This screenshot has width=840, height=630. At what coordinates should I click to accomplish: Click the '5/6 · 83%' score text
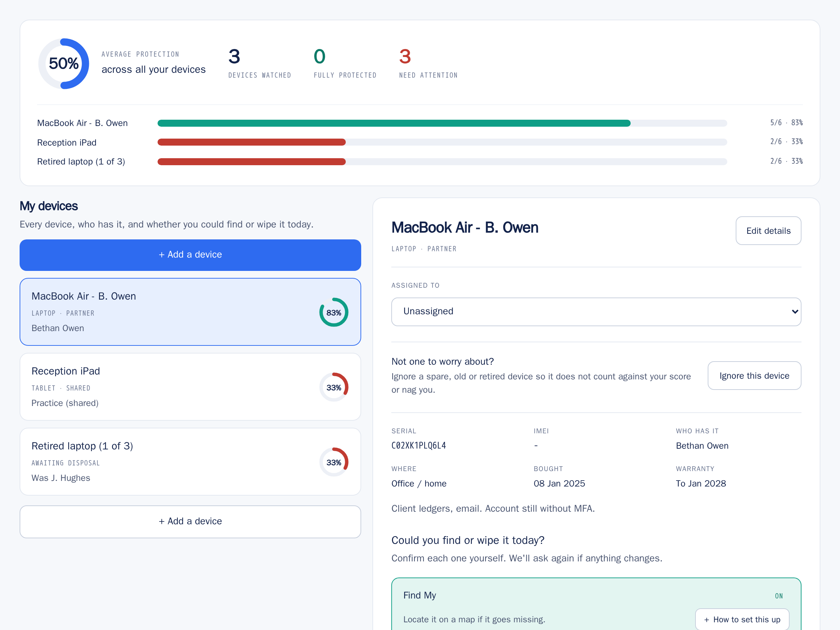(786, 122)
